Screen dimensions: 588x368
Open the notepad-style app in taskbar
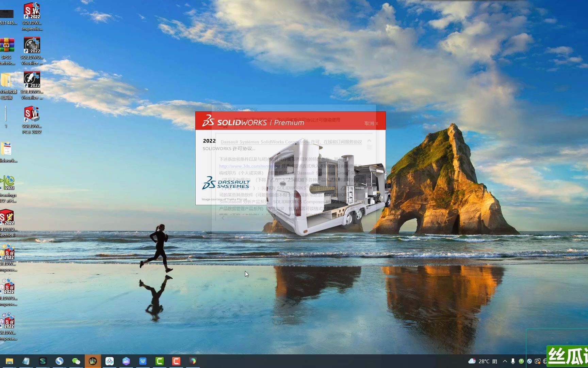pyautogui.click(x=26, y=361)
